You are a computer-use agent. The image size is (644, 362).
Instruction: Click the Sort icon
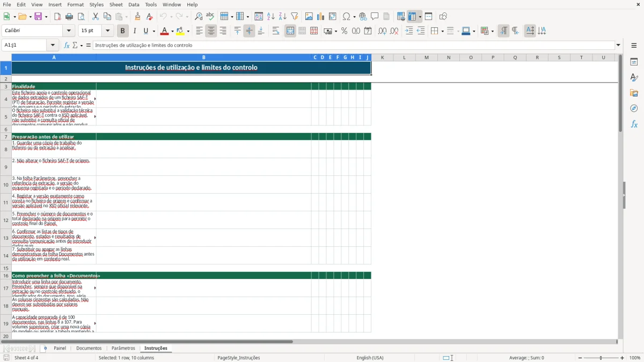[259, 17]
